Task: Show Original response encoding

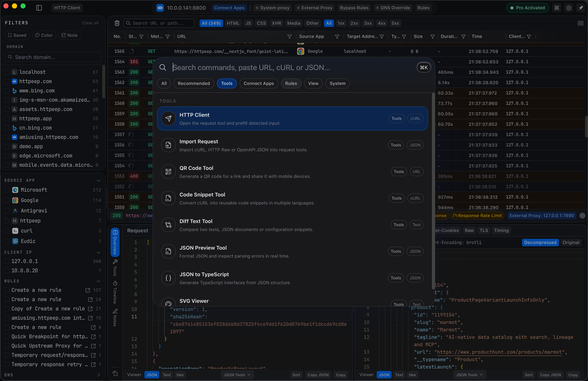Action: coord(571,243)
